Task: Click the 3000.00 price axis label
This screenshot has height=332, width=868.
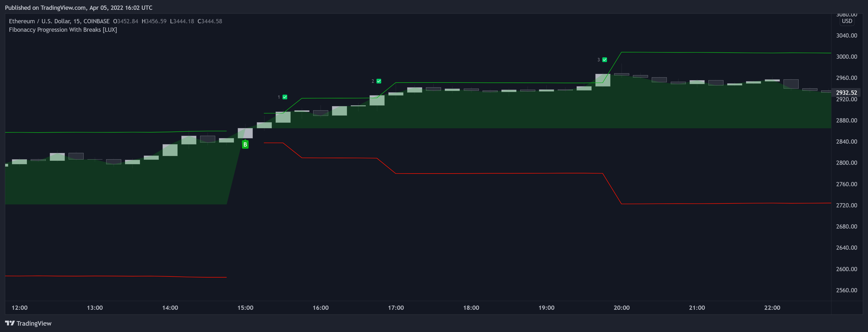Action: [x=847, y=57]
